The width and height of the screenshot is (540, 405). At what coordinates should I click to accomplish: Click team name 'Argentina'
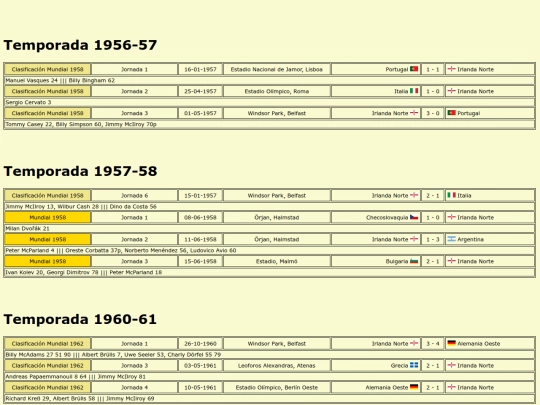coord(470,239)
